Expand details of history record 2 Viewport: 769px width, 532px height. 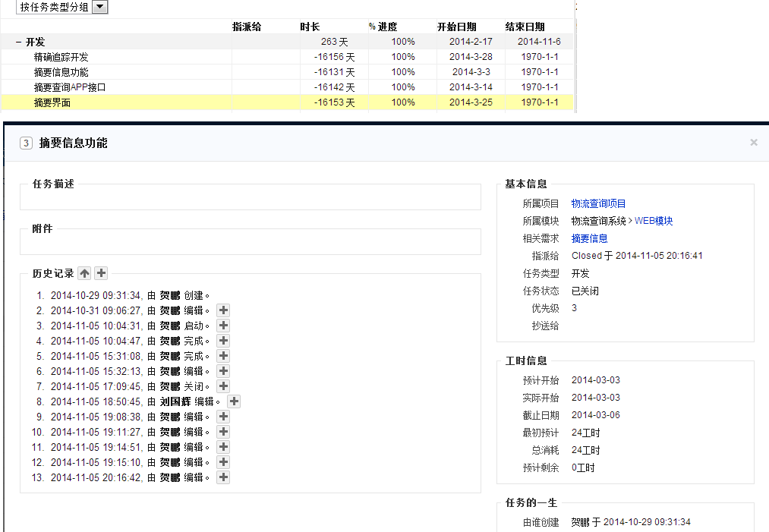click(x=223, y=310)
